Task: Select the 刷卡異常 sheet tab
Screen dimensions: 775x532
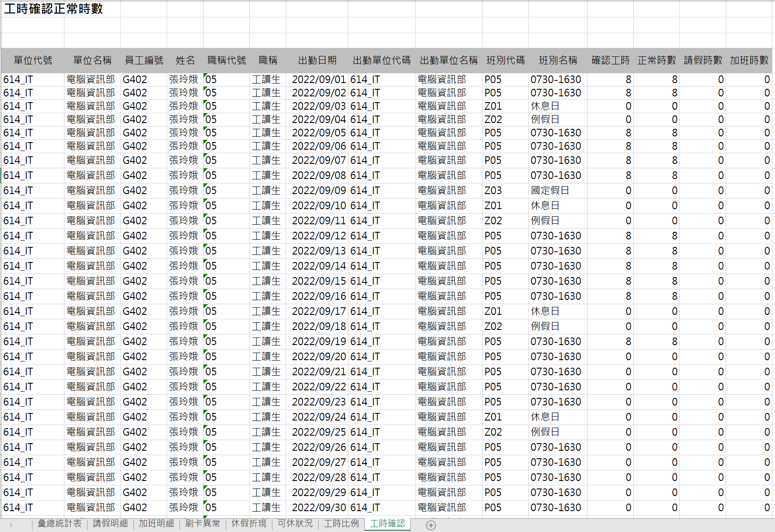Action: tap(203, 524)
